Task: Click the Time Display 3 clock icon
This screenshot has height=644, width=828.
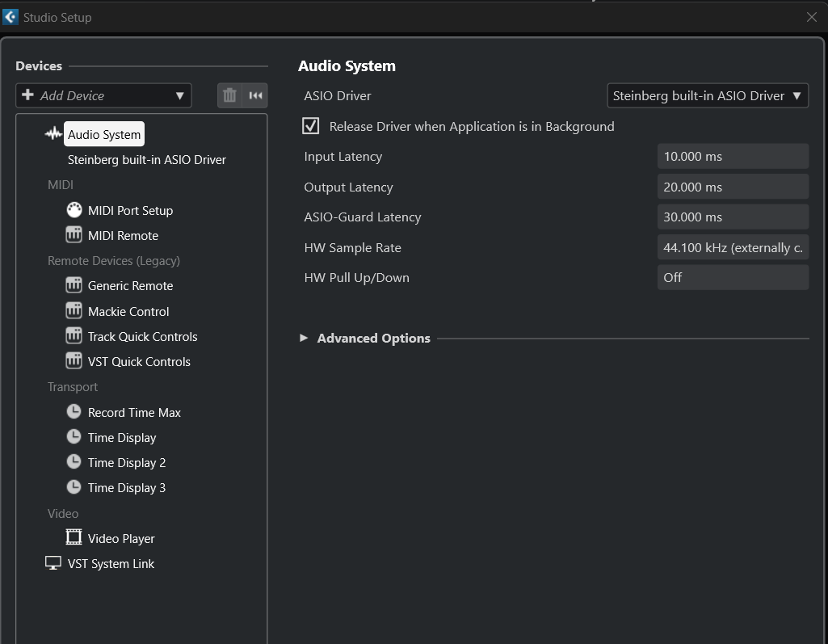Action: point(74,487)
